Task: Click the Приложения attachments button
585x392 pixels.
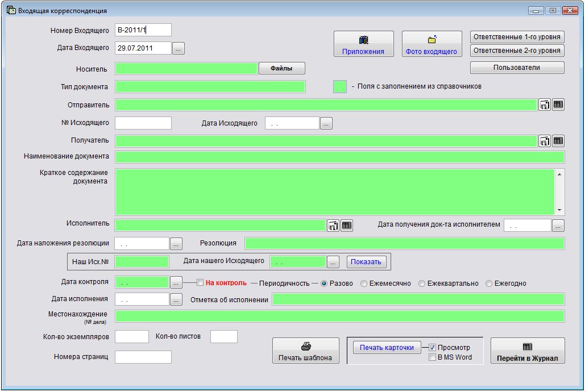Action: (x=363, y=44)
